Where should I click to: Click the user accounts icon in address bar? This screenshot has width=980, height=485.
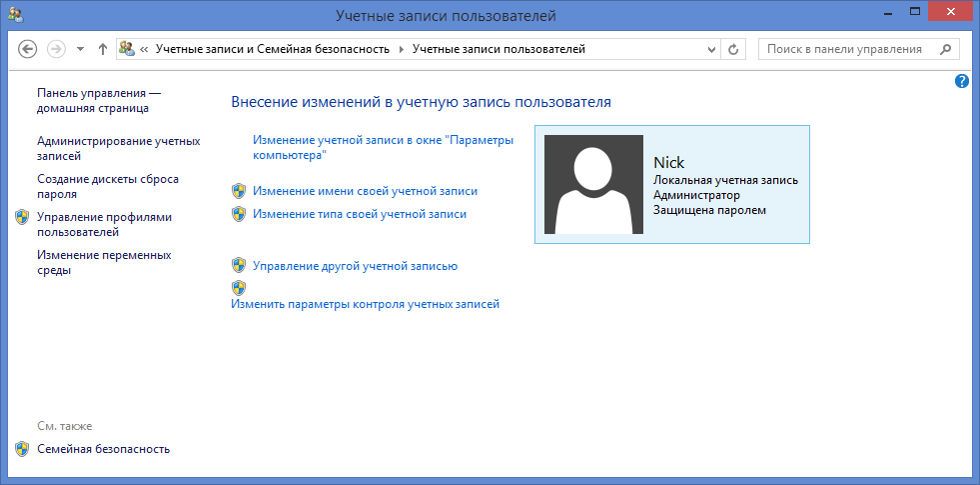pyautogui.click(x=127, y=49)
